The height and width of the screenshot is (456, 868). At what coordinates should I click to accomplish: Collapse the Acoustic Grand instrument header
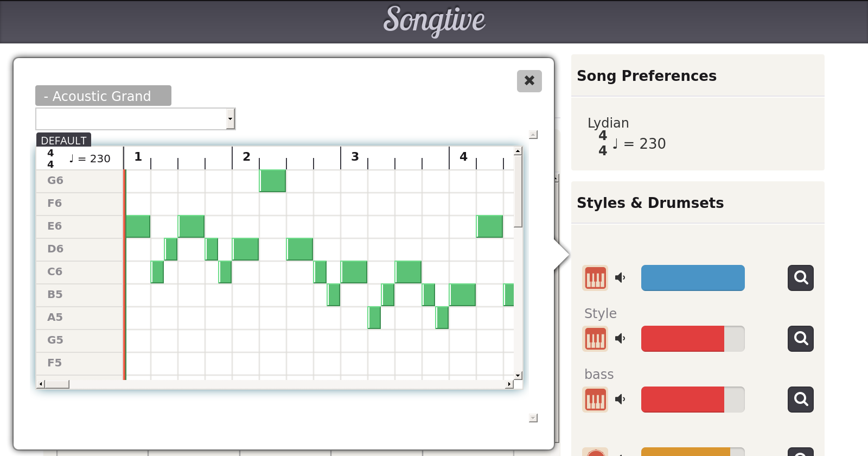coord(103,96)
